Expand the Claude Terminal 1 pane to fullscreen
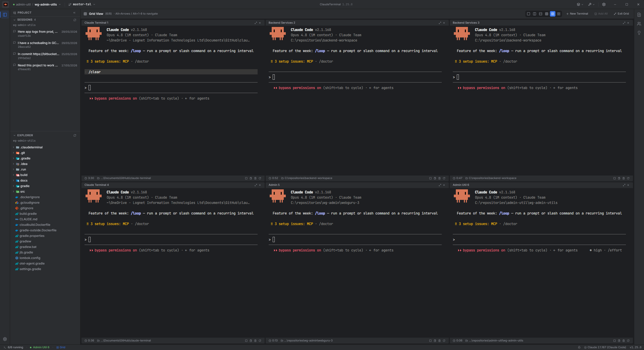 coord(256,23)
